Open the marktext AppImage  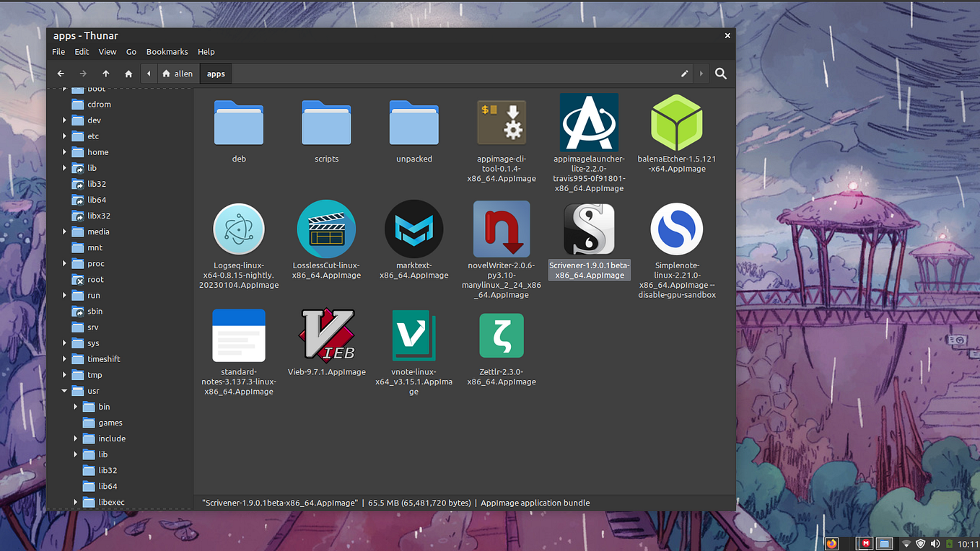(414, 229)
